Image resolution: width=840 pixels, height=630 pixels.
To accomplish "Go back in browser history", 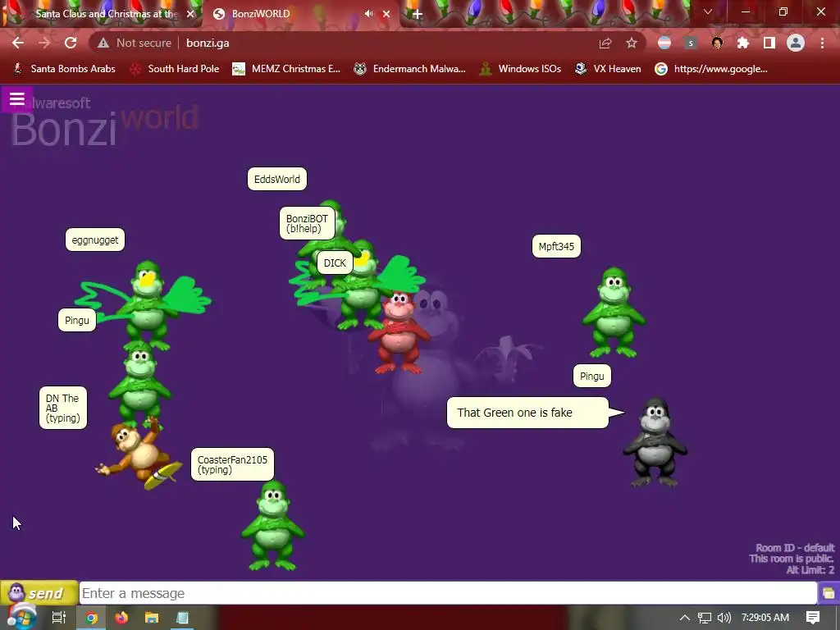I will pyautogui.click(x=18, y=43).
